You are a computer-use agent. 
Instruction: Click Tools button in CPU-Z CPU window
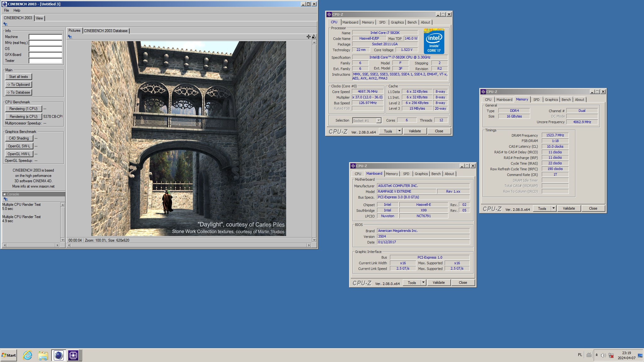tap(388, 131)
